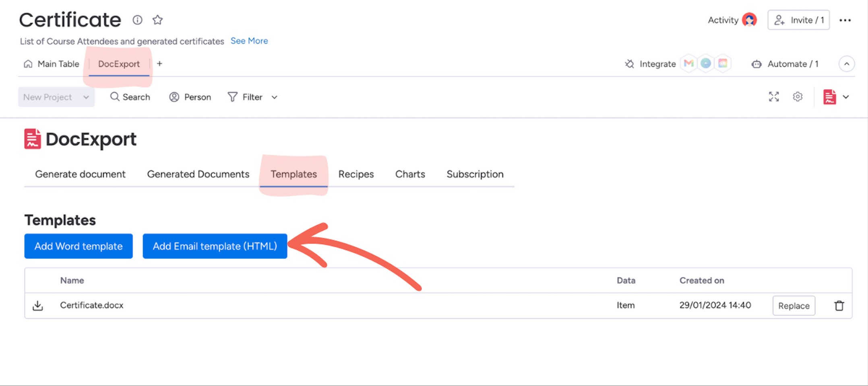
Task: Click Add Word template button
Action: pos(79,246)
